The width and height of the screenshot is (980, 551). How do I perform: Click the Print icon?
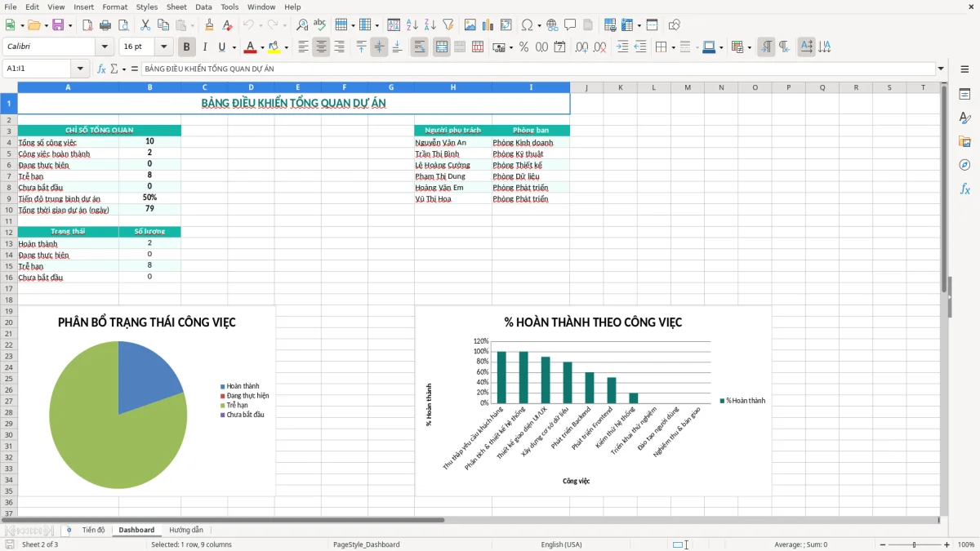pos(105,25)
